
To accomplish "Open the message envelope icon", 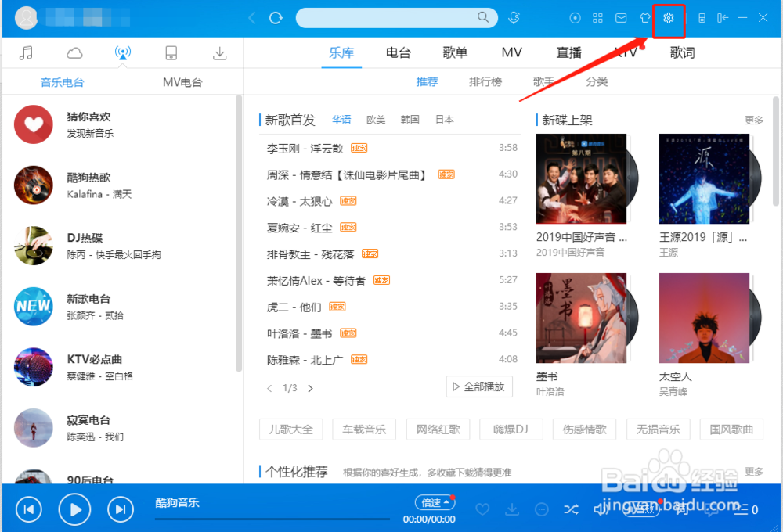I will (621, 19).
